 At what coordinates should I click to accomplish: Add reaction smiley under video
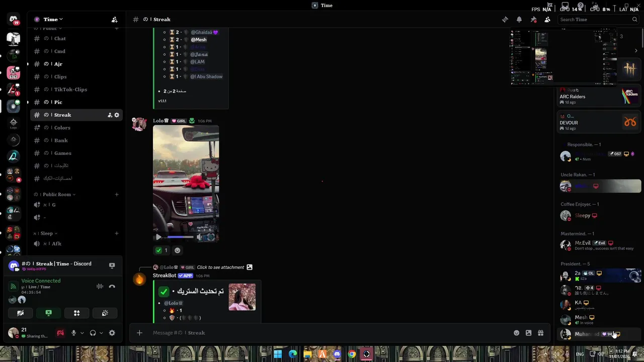pos(177,250)
